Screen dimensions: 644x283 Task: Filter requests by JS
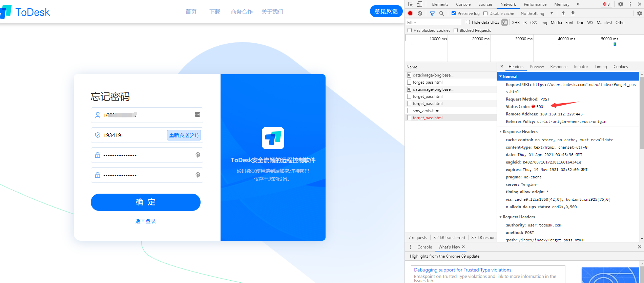[x=525, y=22]
